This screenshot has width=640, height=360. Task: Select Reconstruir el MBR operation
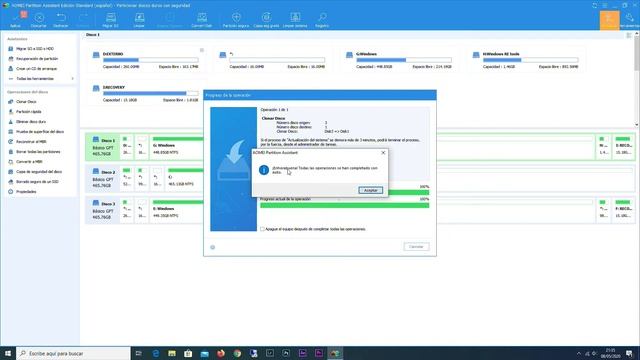[31, 142]
